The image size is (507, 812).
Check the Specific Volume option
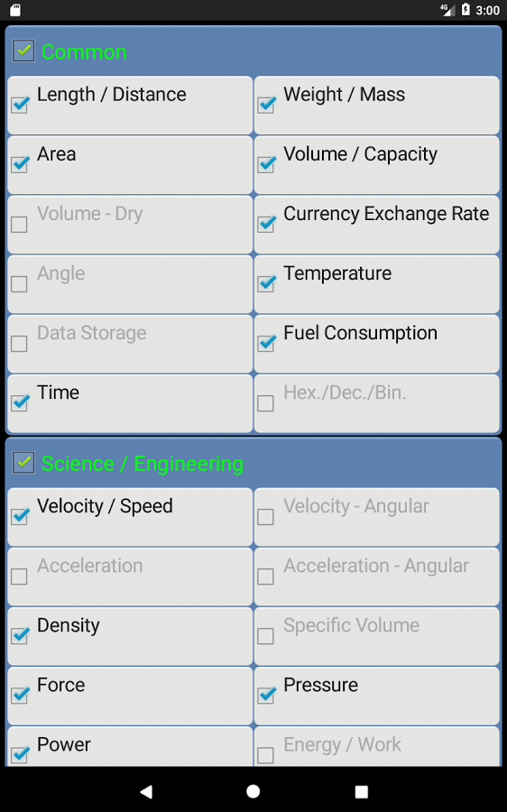click(x=265, y=635)
